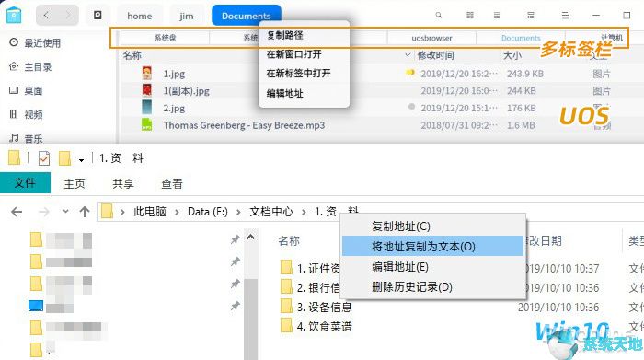
Task: Go forward in UOS file manager
Action: pyautogui.click(x=68, y=16)
